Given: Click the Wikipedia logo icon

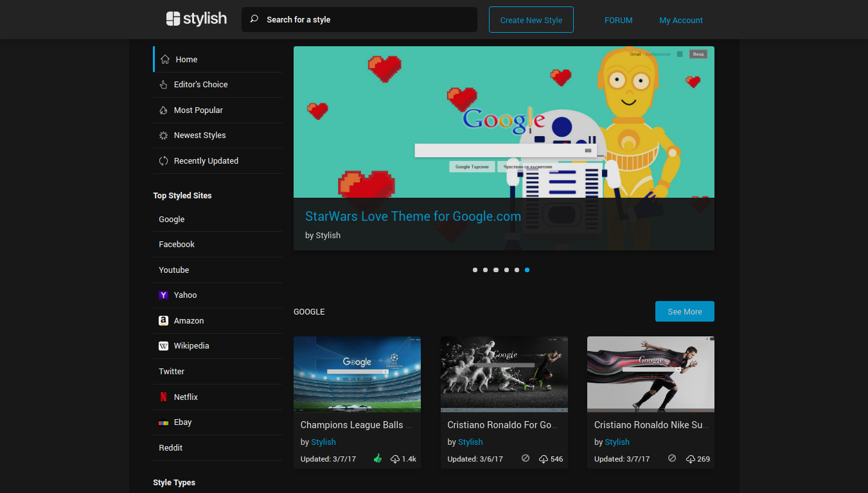Looking at the screenshot, I should (163, 346).
